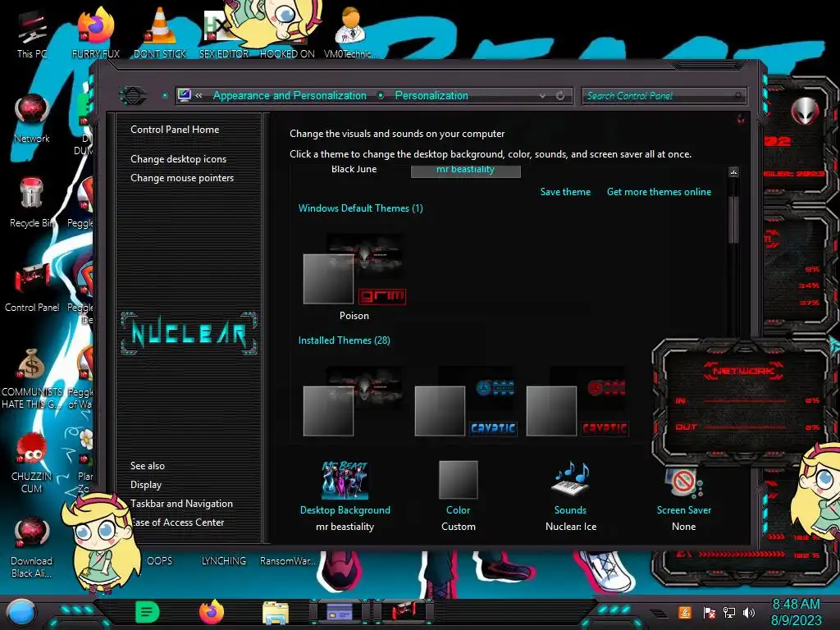Screen dimensions: 840x630
Task: Open Ease of Access Center link
Action: tap(177, 523)
